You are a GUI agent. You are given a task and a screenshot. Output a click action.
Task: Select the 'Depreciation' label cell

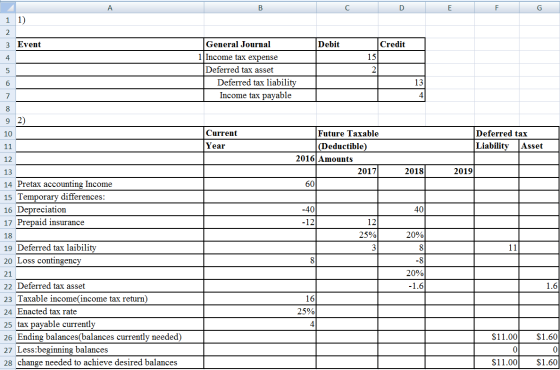tap(110, 210)
